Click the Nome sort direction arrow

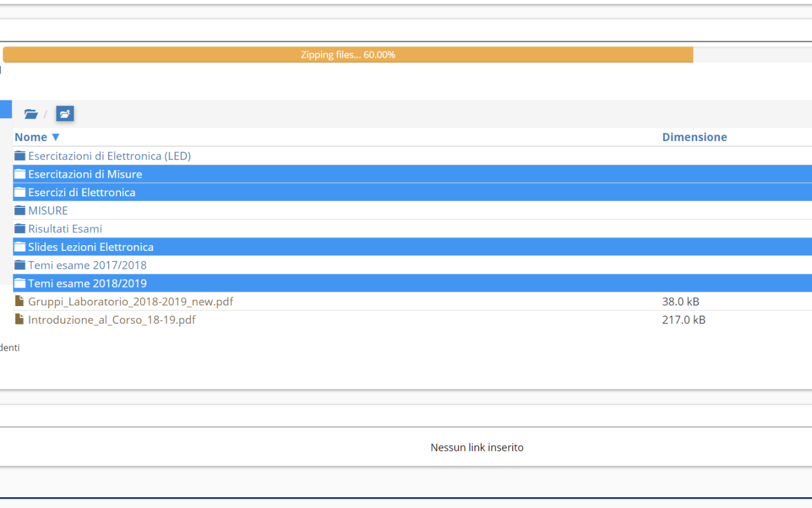click(56, 137)
